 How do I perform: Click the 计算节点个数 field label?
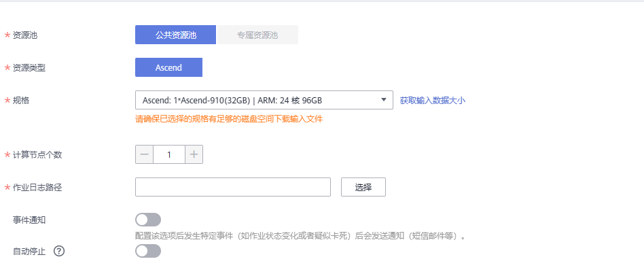(37, 155)
